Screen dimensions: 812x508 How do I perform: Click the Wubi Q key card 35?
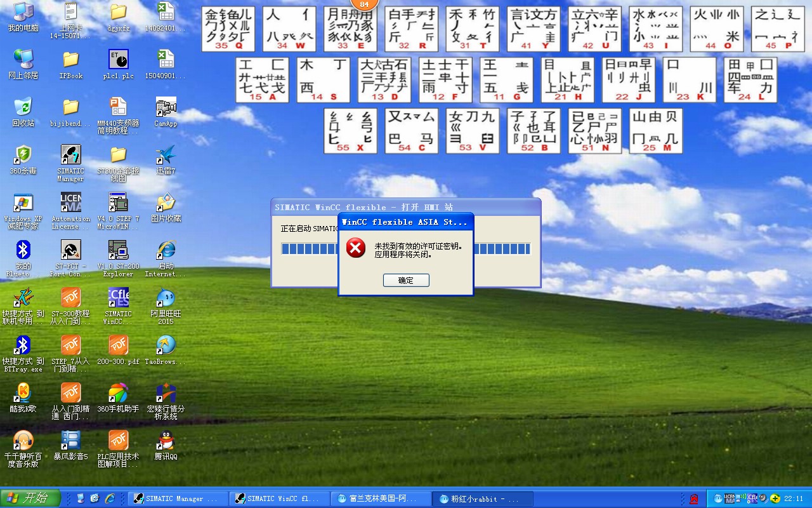pos(228,29)
